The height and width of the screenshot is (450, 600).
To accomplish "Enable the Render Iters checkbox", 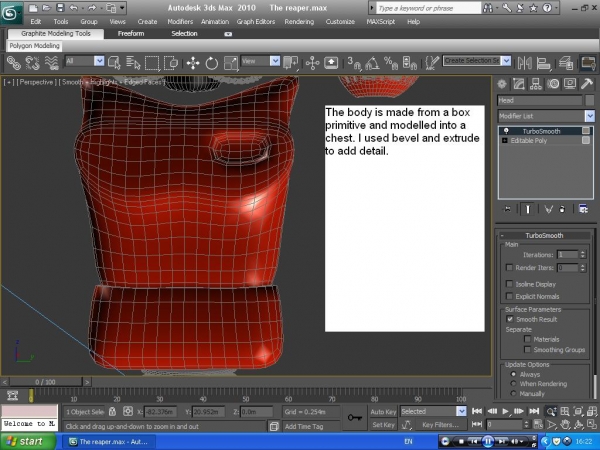I will point(509,267).
